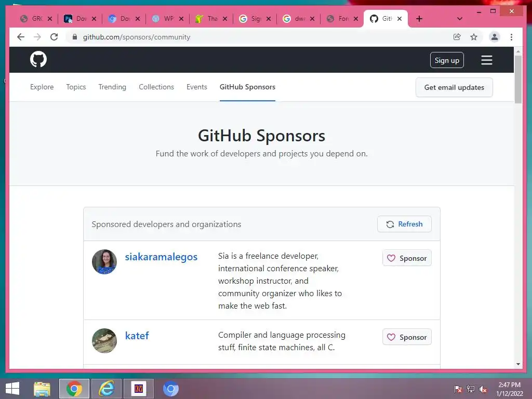Viewport: 532px width, 399px height.
Task: Open the katef avatar picture
Action: tap(104, 341)
